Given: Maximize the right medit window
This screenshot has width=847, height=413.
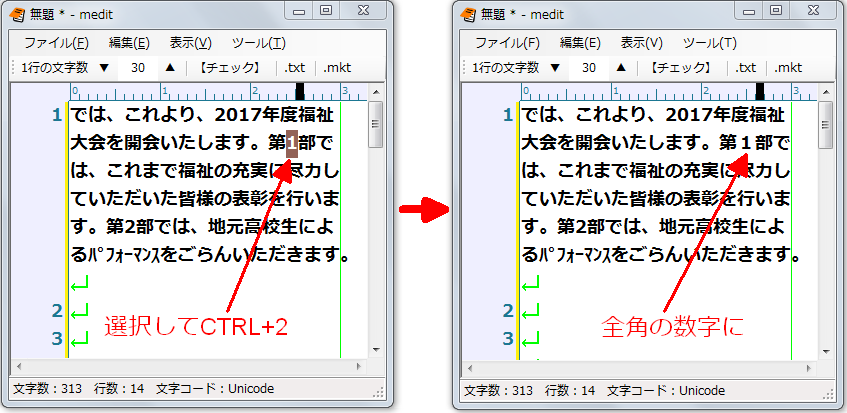Looking at the screenshot, I should [776, 10].
